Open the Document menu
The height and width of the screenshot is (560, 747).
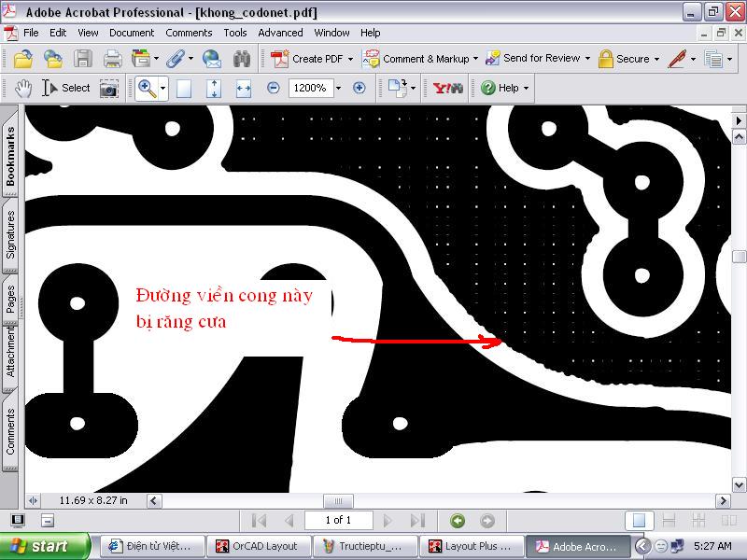point(132,33)
